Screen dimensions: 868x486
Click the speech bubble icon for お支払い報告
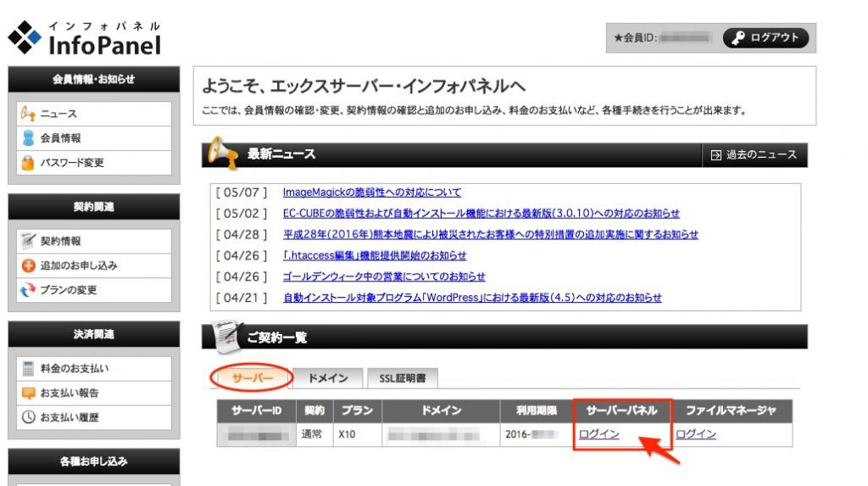28,393
